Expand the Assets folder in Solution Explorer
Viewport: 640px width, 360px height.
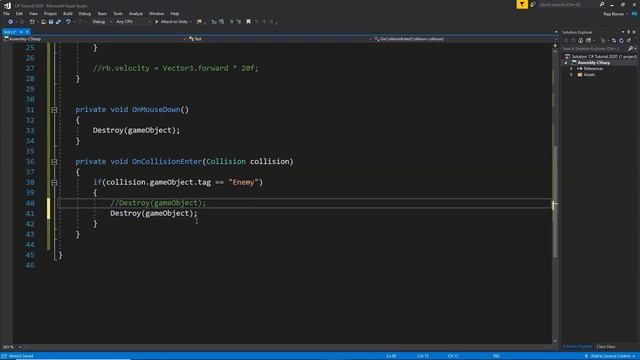pyautogui.click(x=571, y=75)
